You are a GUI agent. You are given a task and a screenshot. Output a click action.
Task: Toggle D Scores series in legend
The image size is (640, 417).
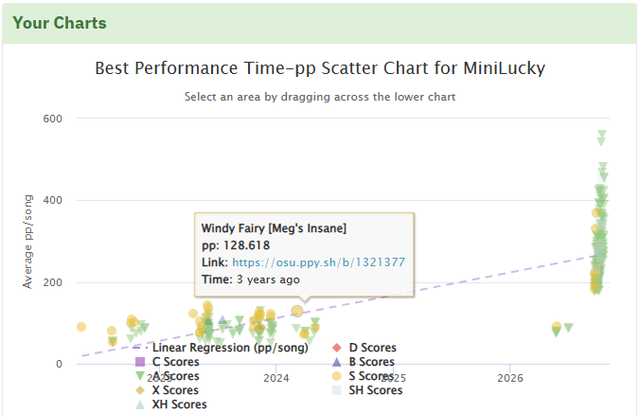pyautogui.click(x=364, y=348)
